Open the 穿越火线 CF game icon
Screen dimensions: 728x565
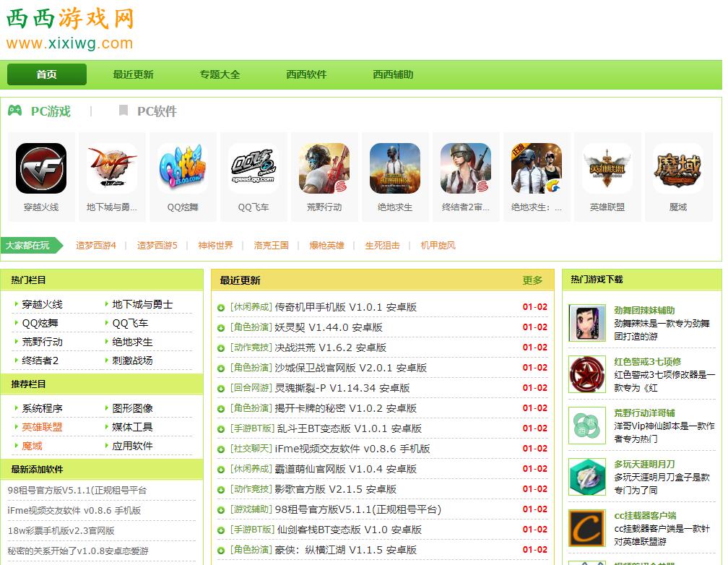tap(41, 168)
